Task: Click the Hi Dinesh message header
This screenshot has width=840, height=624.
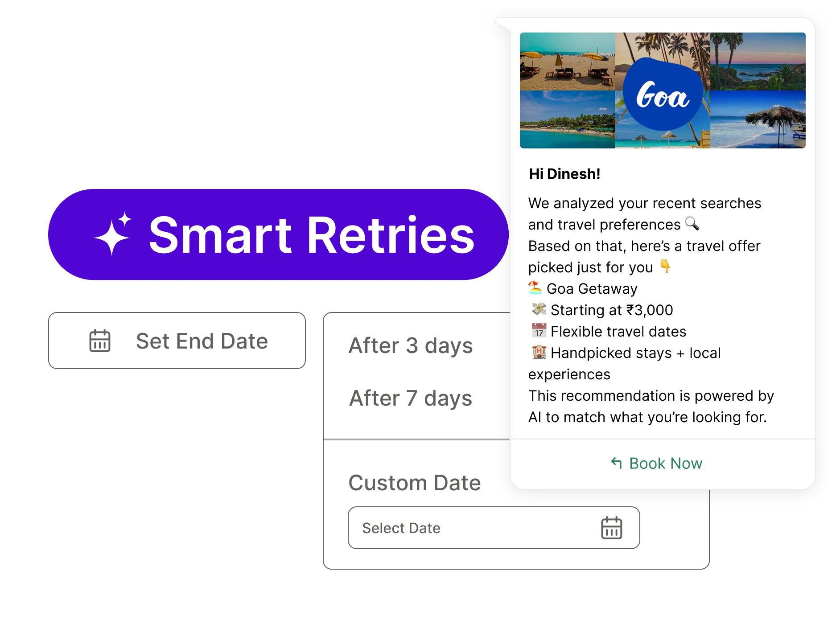Action: (564, 174)
